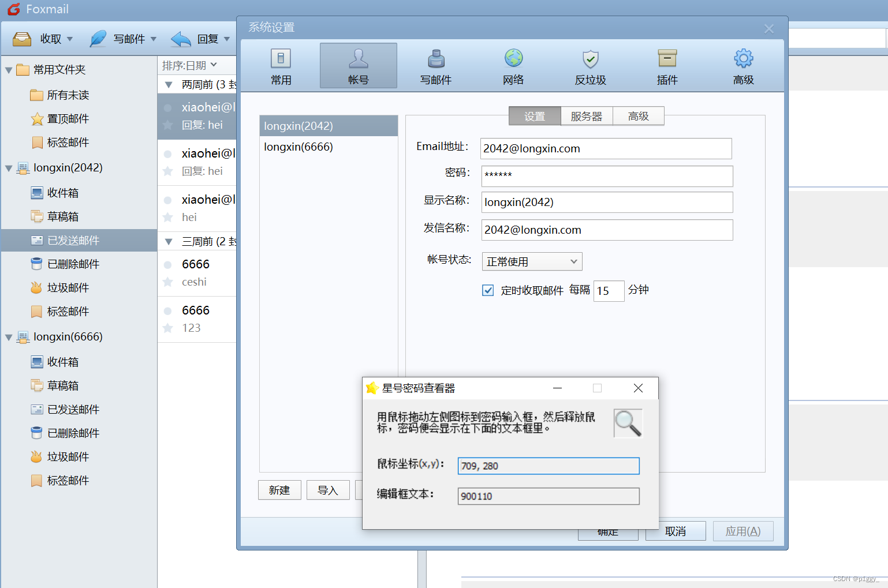Screen dimensions: 888x588
Task: Switch to the 服务器 sub-tab
Action: [587, 116]
